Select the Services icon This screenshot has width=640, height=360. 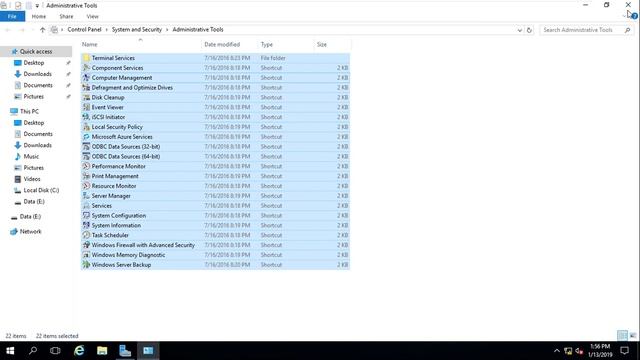pos(86,206)
